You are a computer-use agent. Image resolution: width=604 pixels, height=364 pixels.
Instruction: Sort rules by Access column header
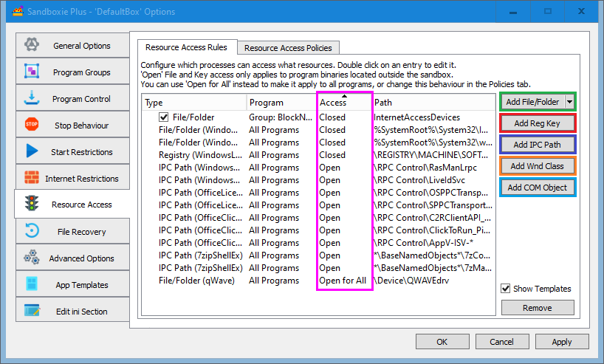click(344, 102)
